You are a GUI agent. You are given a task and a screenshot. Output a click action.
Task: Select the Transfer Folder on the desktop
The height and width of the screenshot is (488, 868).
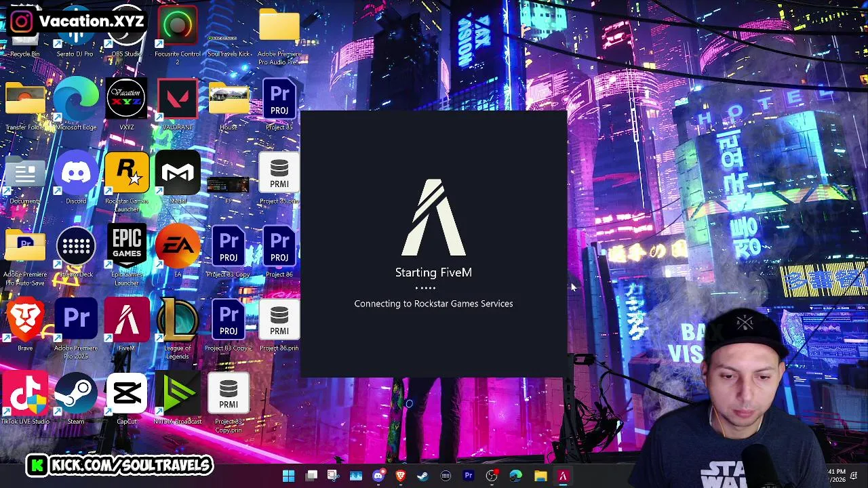[x=25, y=105]
